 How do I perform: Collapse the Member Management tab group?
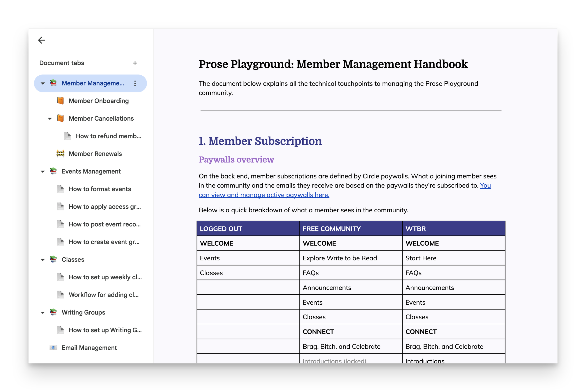click(x=43, y=84)
